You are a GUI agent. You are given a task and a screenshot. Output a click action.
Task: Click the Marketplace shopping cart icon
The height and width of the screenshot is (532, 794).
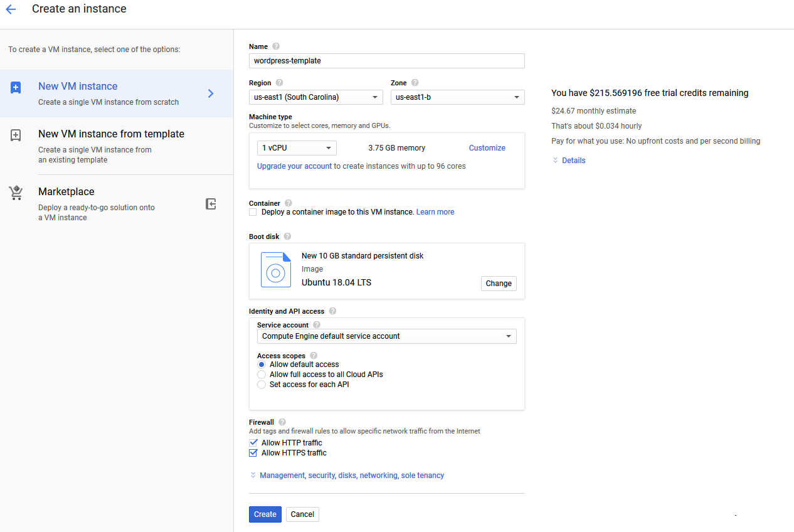(16, 193)
